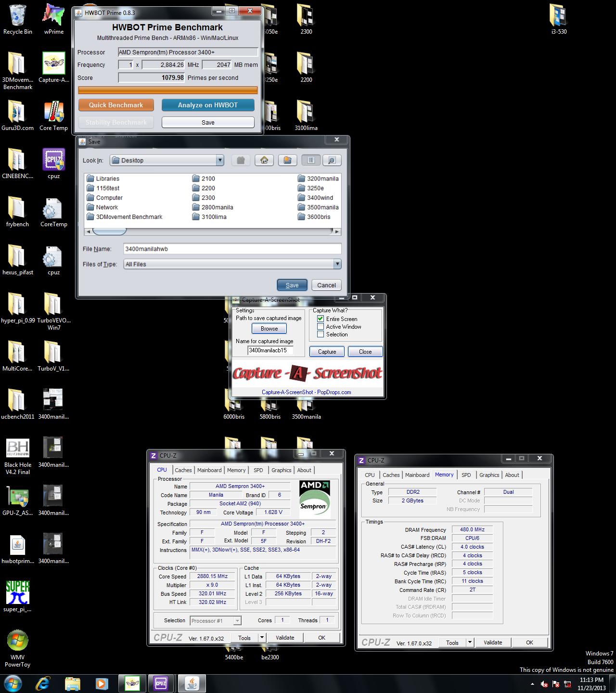This screenshot has width=616, height=693.
Task: Select the Core Temp thermometer desktop icon
Action: [x=53, y=115]
